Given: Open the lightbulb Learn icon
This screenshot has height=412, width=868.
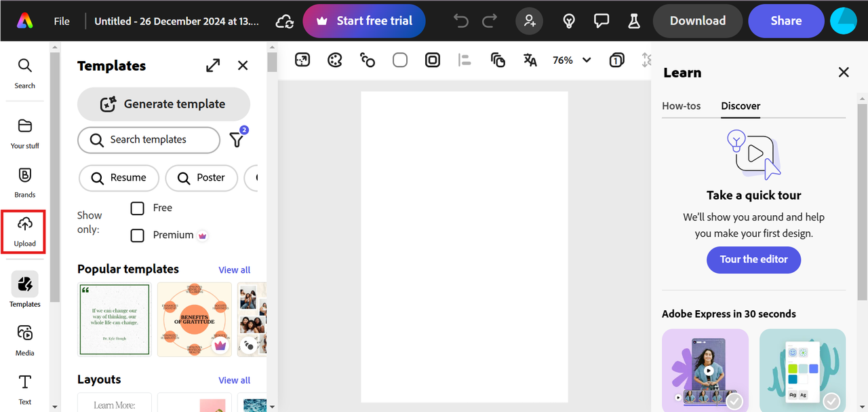Looking at the screenshot, I should pyautogui.click(x=569, y=21).
